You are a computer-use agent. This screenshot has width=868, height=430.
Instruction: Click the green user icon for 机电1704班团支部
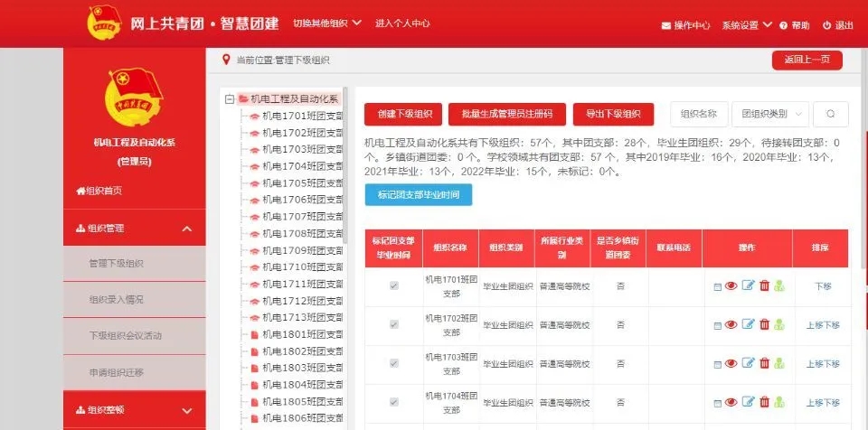tap(778, 402)
